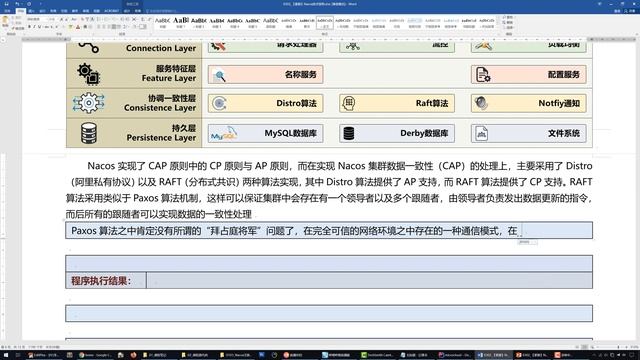
Task: Select the highlighted Normal style in gallery
Action: [x=325, y=22]
